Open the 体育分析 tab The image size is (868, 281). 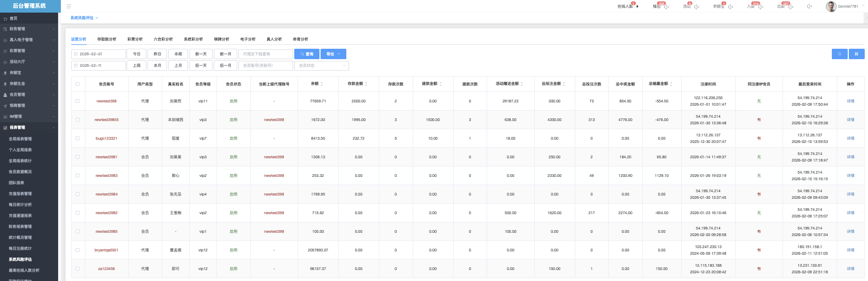(x=300, y=39)
